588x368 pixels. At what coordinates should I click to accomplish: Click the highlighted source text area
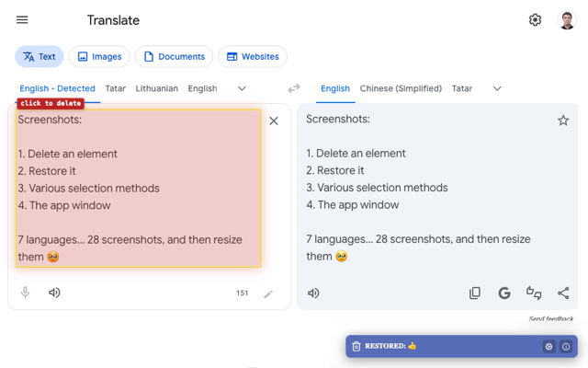pyautogui.click(x=139, y=189)
